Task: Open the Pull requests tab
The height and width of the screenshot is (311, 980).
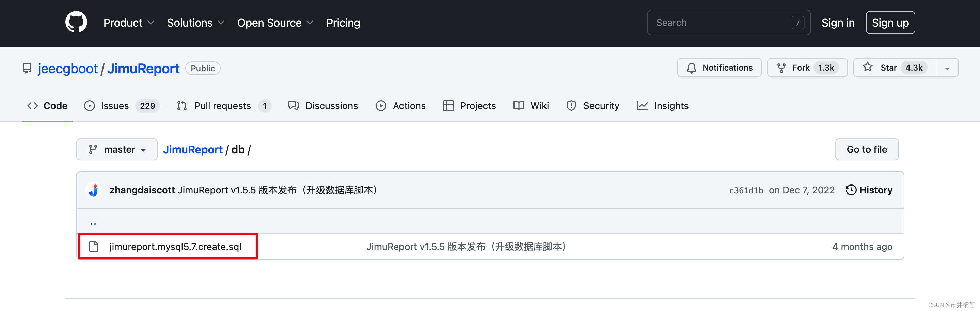Action: coord(224,106)
